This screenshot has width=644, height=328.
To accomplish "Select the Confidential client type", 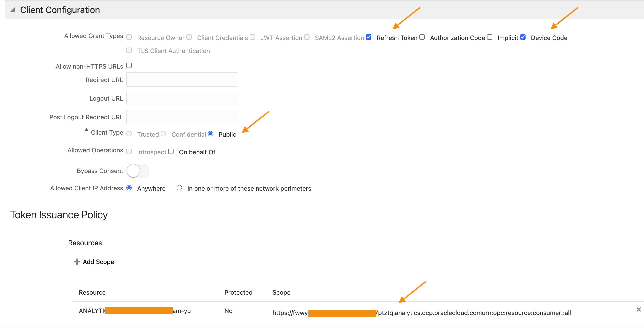I will click(x=164, y=133).
